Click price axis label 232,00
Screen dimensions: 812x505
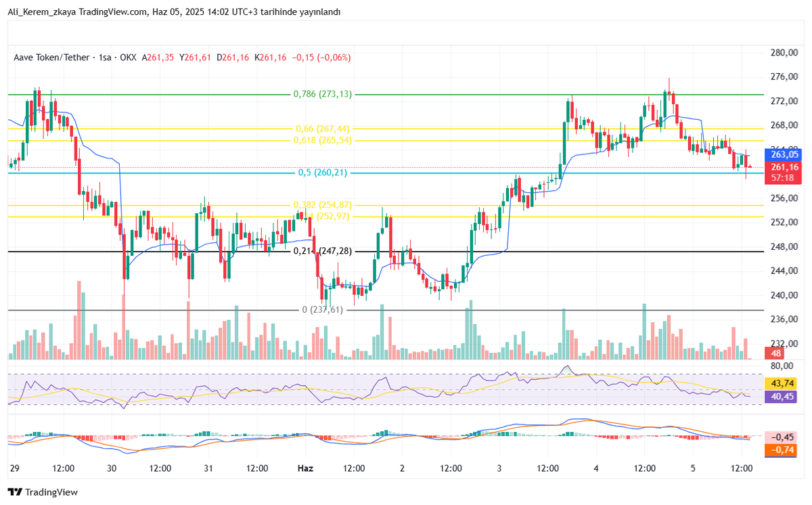coord(784,343)
